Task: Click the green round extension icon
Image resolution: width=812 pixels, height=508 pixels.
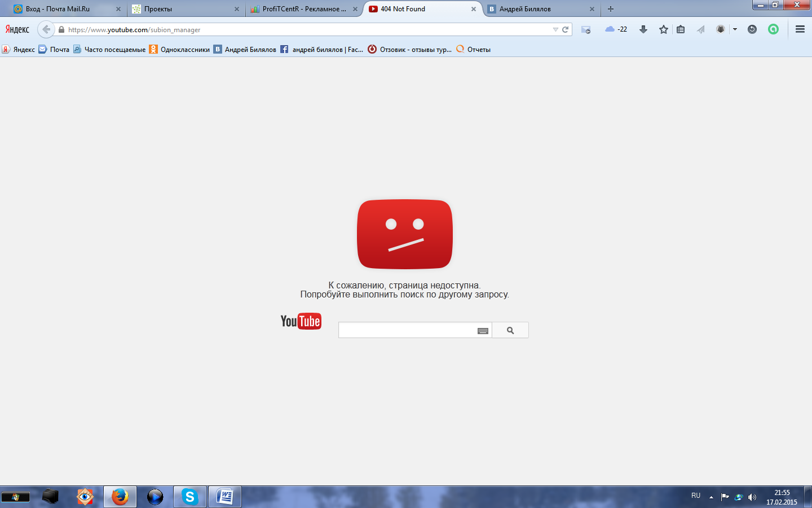Action: (x=773, y=29)
